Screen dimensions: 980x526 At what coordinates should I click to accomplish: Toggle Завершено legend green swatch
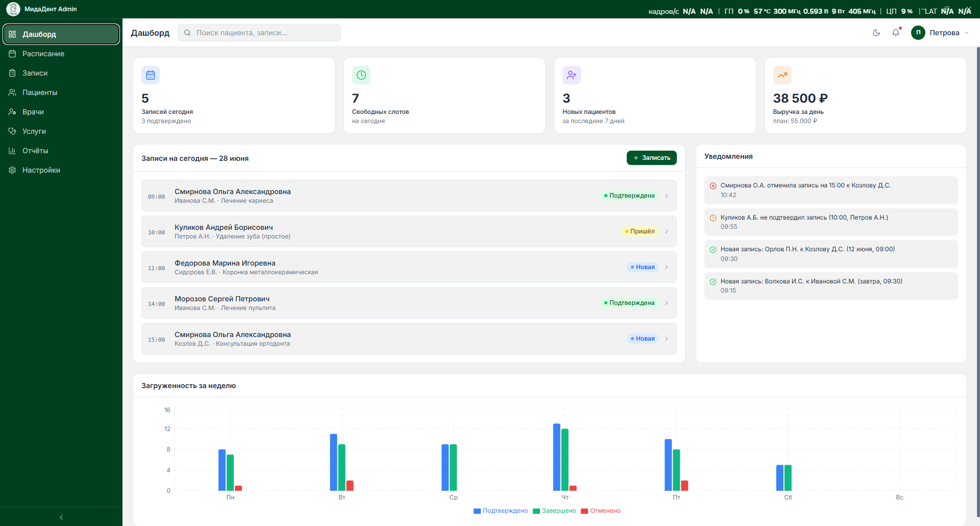click(x=536, y=511)
